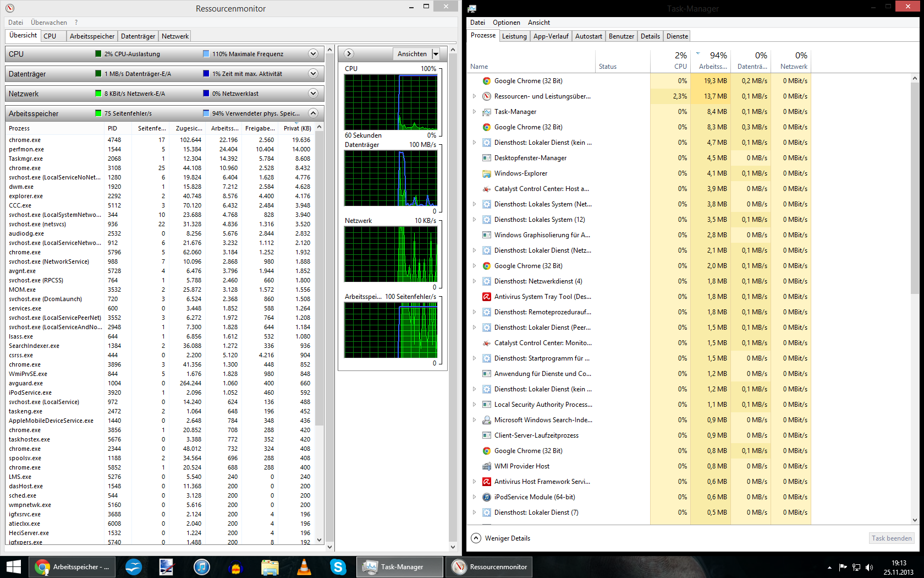Viewport: 924px width, 578px height.
Task: Click the Antivirus System Tray Tool icon
Action: coord(486,297)
